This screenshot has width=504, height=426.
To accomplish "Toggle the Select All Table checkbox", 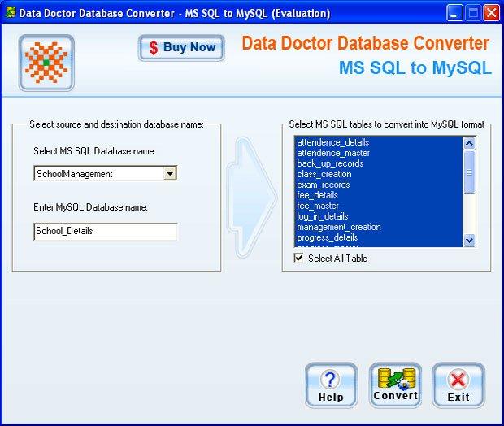I will 298,258.
